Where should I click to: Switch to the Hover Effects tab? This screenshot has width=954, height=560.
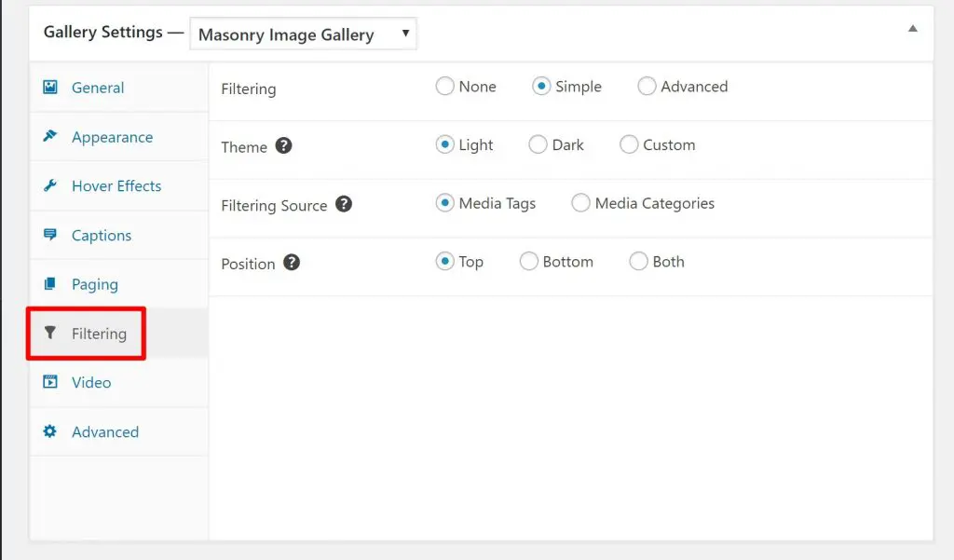coord(116,185)
